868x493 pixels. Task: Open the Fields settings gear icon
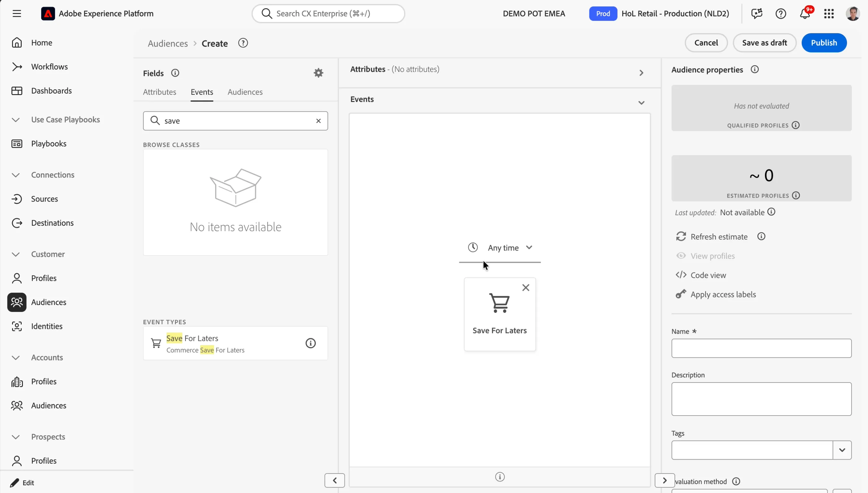click(319, 73)
